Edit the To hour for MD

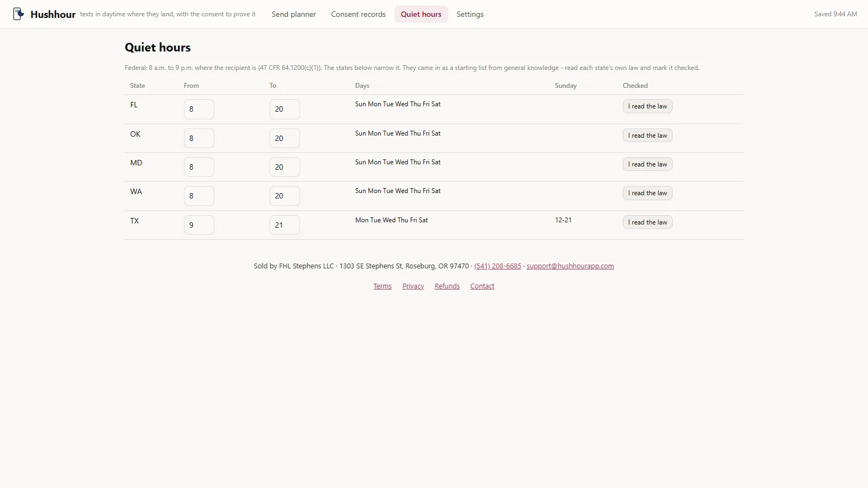(285, 167)
